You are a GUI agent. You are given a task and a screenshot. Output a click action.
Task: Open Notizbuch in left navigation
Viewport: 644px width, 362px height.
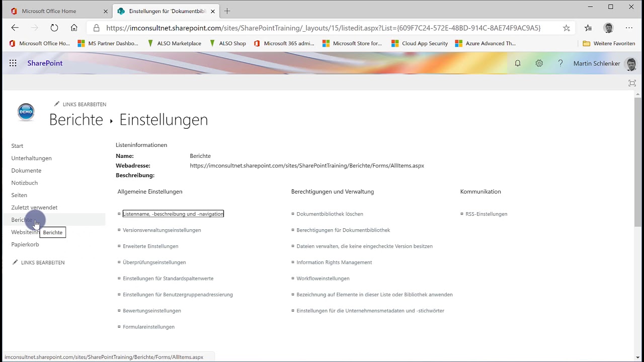(24, 183)
